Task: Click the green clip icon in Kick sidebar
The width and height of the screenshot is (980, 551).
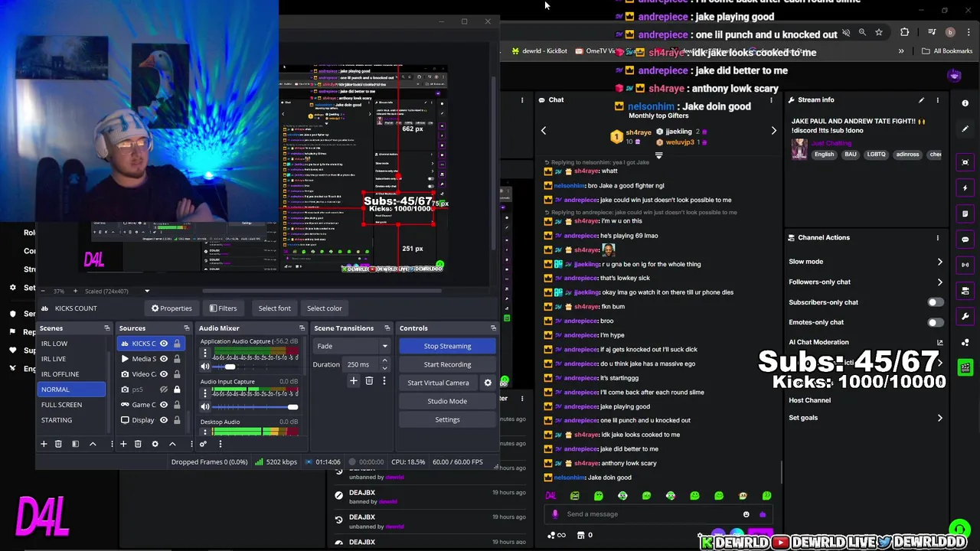Action: (x=965, y=367)
